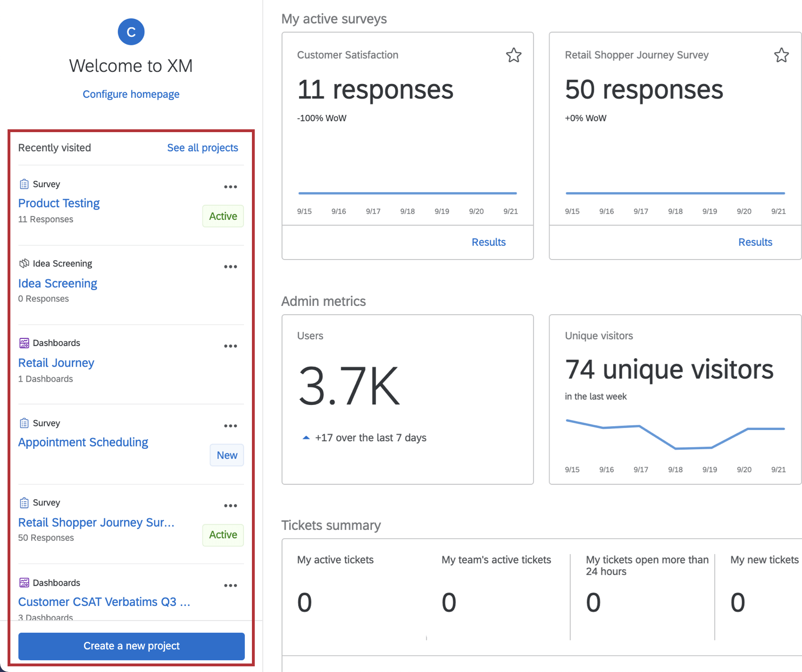Favorite the Retail Shopper Journey Survey card

[781, 55]
